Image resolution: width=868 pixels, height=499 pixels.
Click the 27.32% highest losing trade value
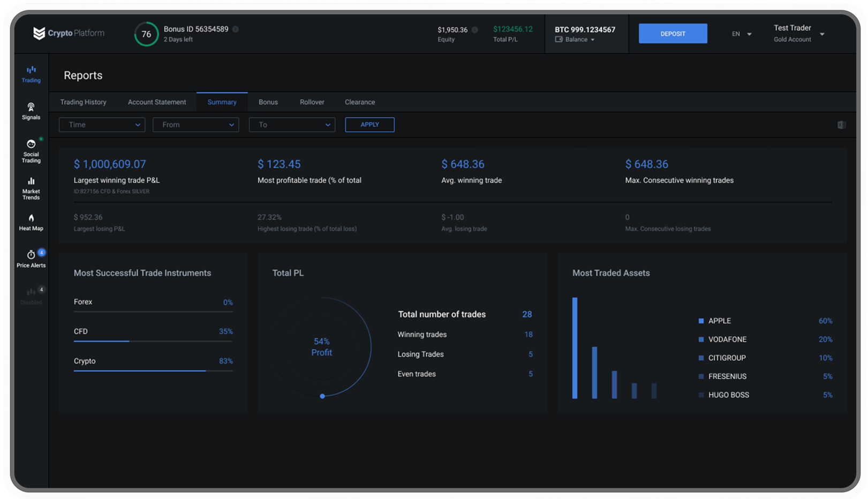coord(269,217)
